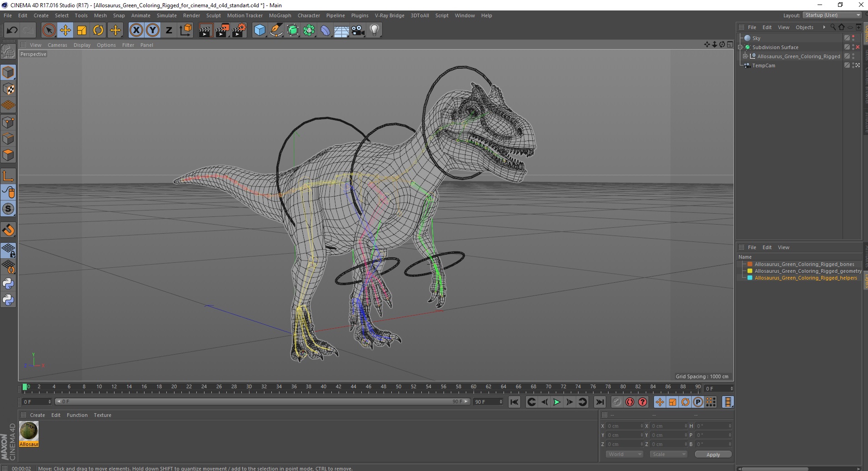This screenshot has width=868, height=471.
Task: Click the start frame 0 F field
Action: point(36,402)
